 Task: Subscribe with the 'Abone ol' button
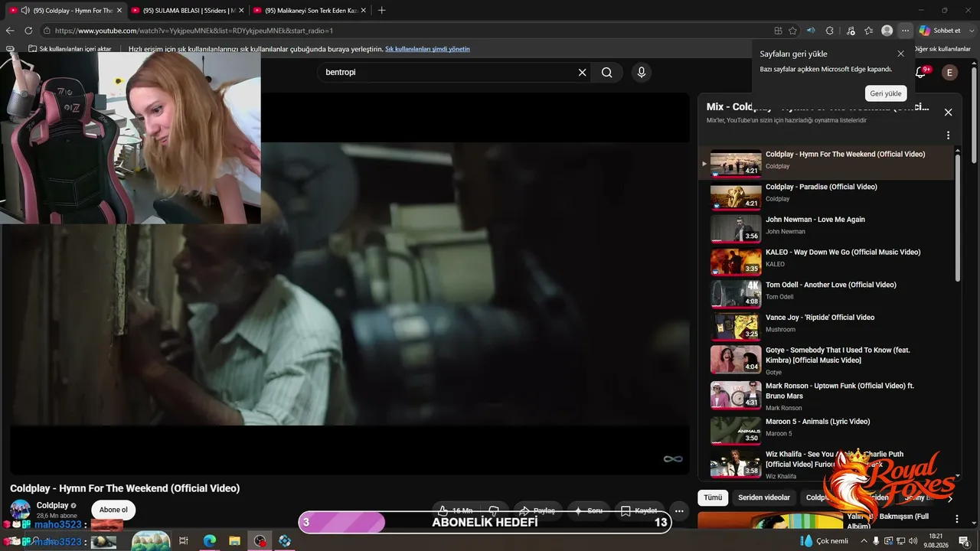coord(113,510)
